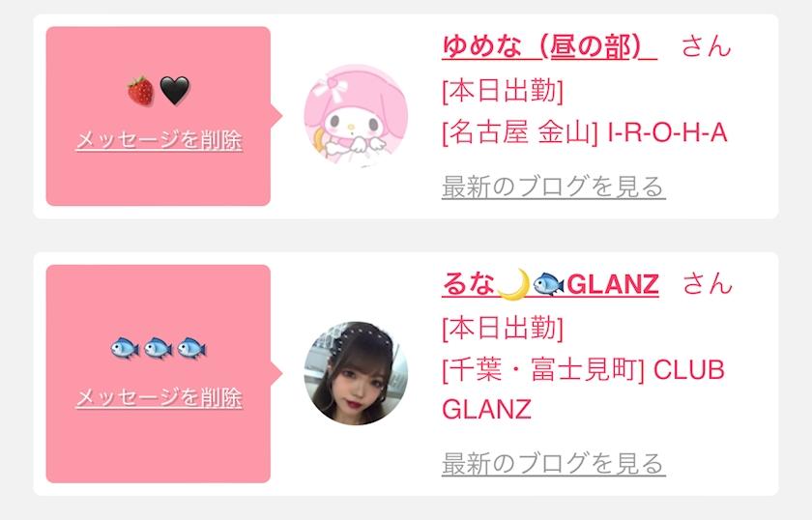Click the moon emoji in るな's name
The height and width of the screenshot is (520, 812).
click(x=513, y=283)
